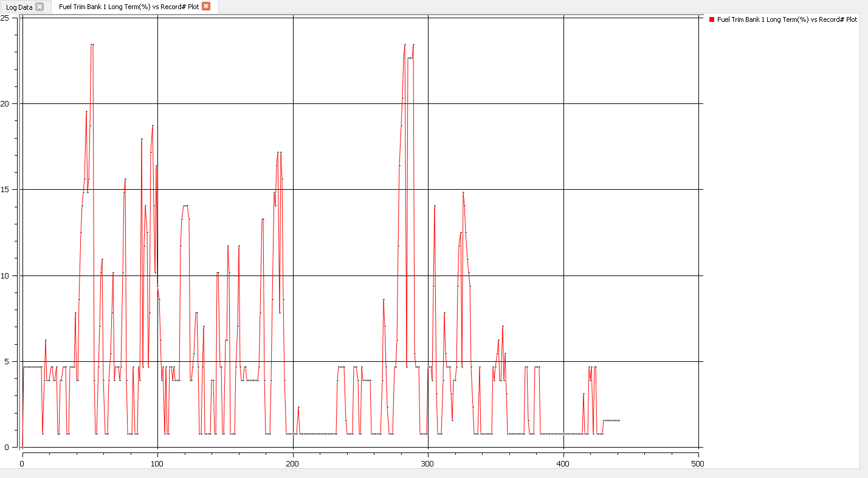The image size is (868, 478).
Task: Click the small bump peak just after record 200
Action: (x=298, y=407)
